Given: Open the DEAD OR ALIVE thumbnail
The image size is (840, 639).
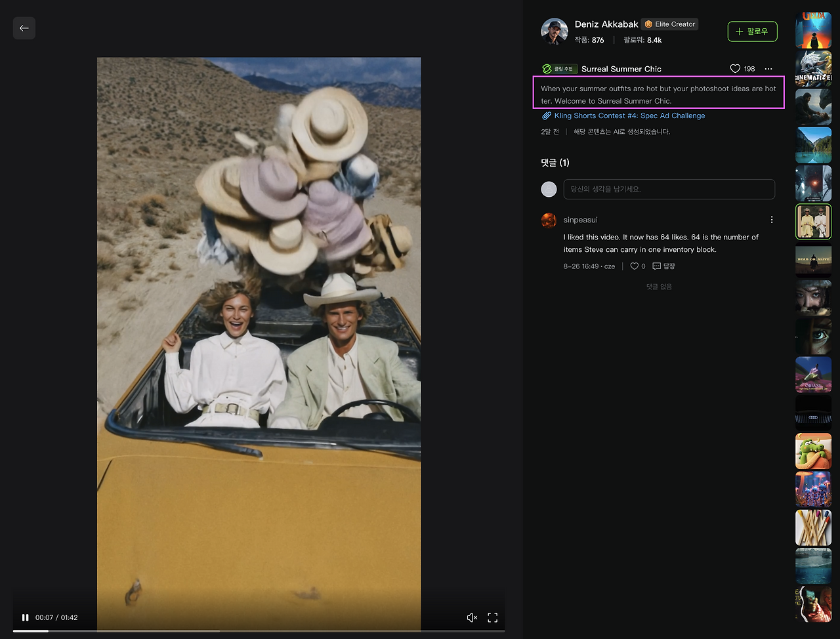Looking at the screenshot, I should pos(814,260).
